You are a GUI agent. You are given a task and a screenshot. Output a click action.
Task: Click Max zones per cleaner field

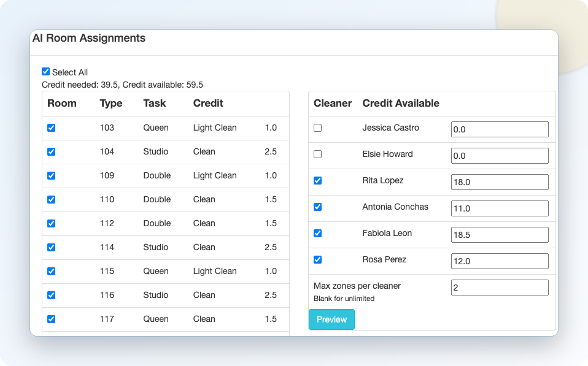point(500,288)
